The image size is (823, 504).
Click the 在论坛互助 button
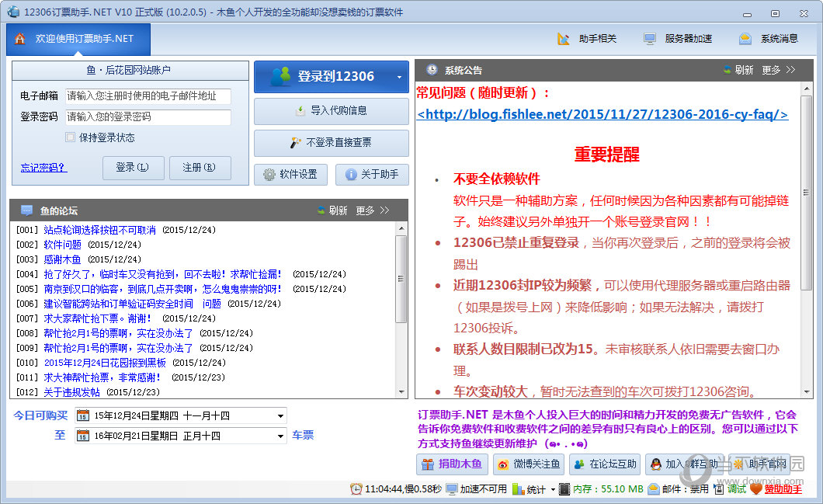pos(603,464)
